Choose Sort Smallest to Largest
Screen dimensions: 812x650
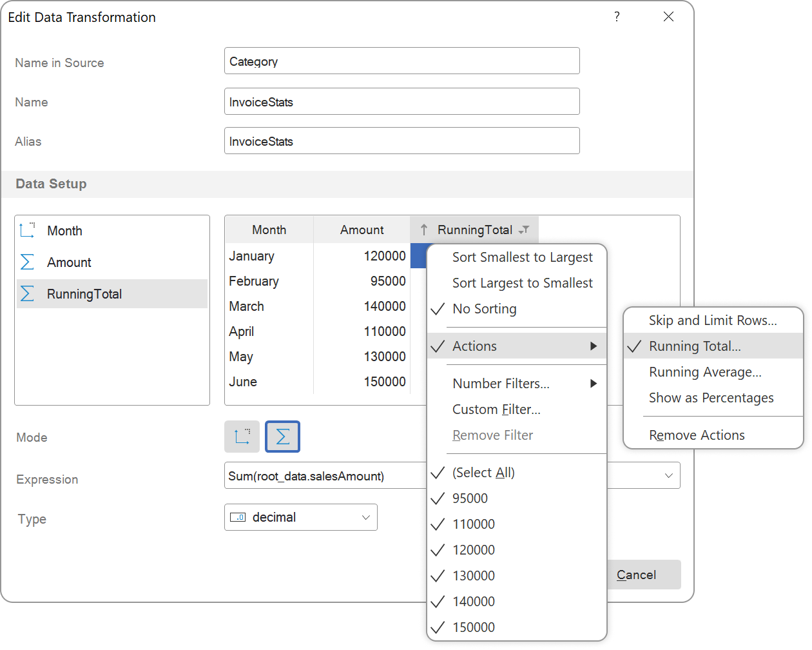(x=517, y=257)
